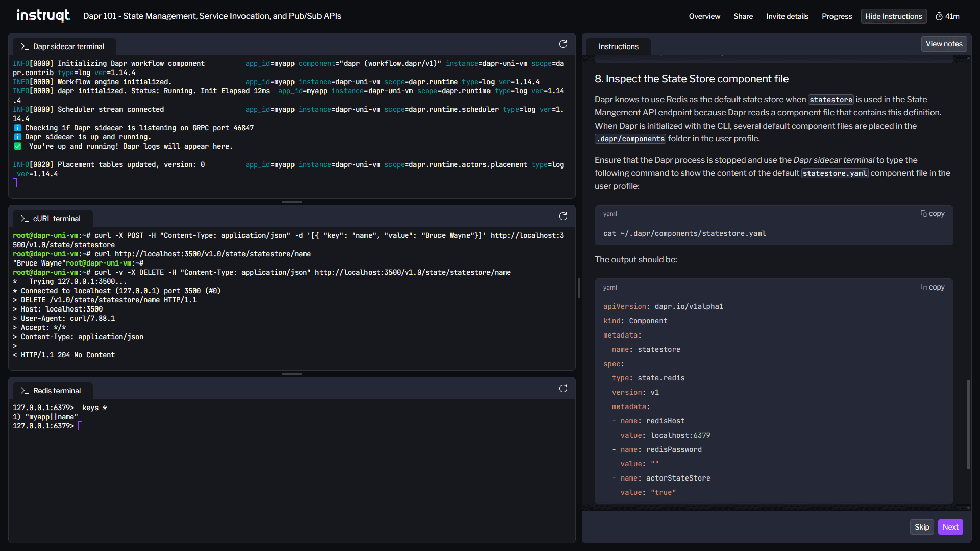Click the Instruqt logo
This screenshot has width=980, height=551.
click(43, 16)
